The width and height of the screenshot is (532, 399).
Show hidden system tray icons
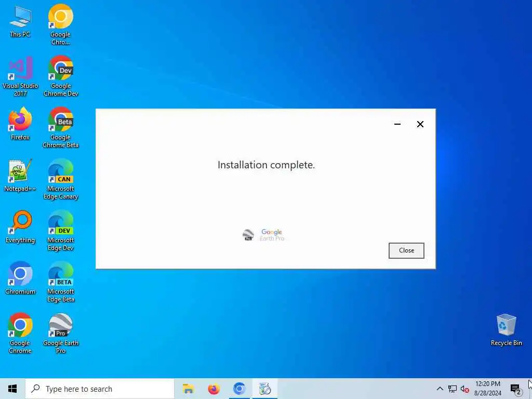440,389
